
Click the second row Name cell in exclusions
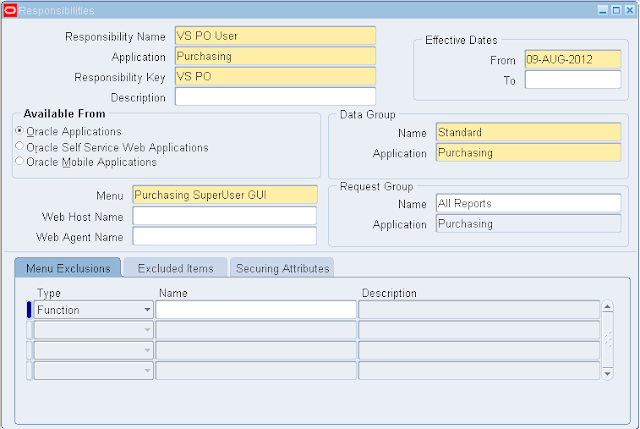click(256, 330)
